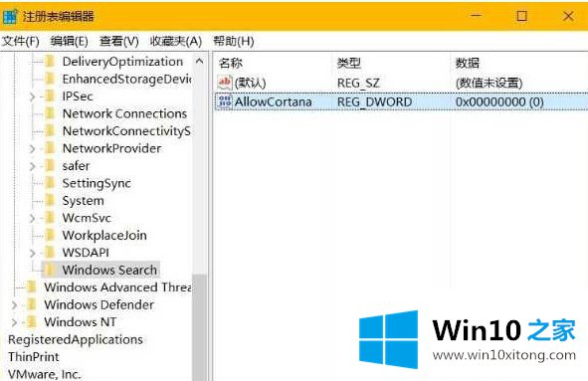Select the Network Connections key
Image resolution: width=588 pixels, height=381 pixels.
124,113
